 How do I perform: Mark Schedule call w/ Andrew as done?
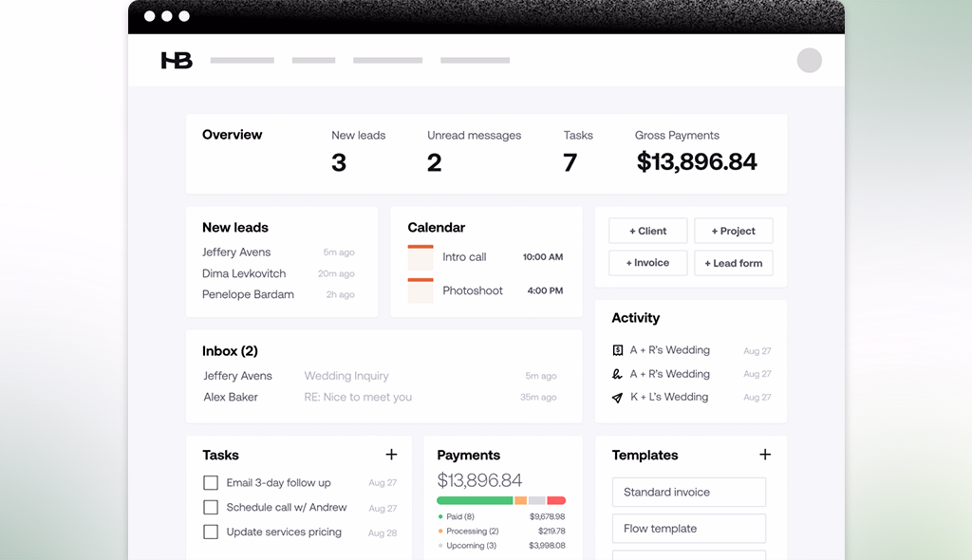click(x=211, y=507)
